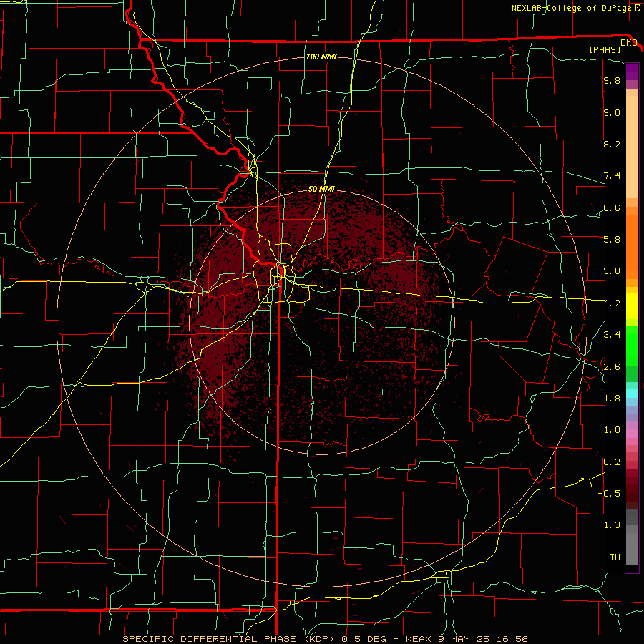Click the "[PHAS]" units label
This screenshot has width=644, height=644.
(605, 49)
